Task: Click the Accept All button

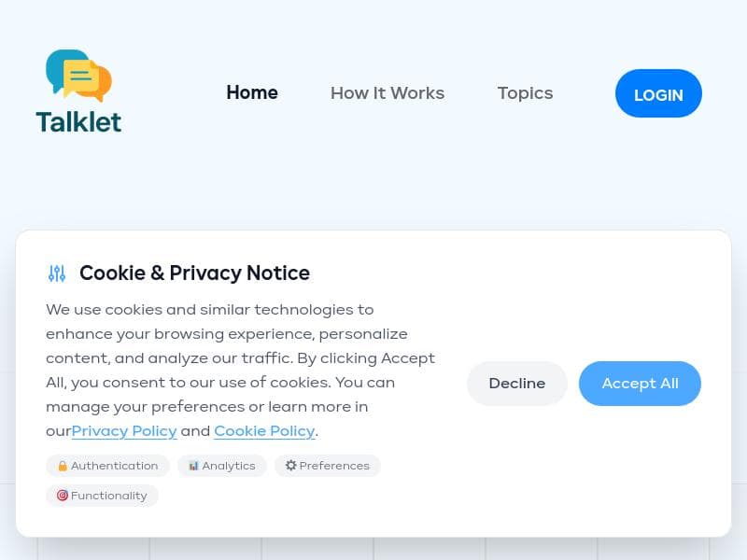Action: (640, 383)
